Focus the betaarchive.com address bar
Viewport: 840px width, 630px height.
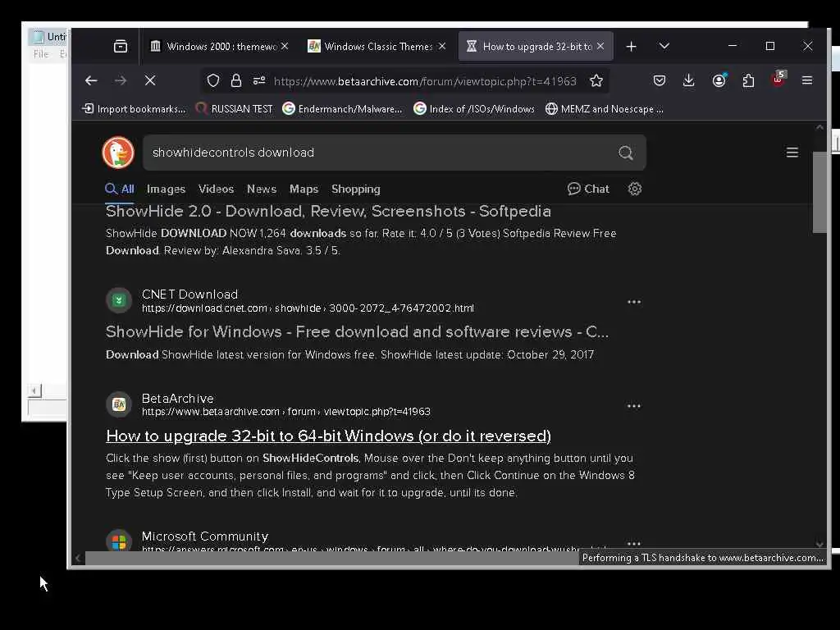pos(425,81)
